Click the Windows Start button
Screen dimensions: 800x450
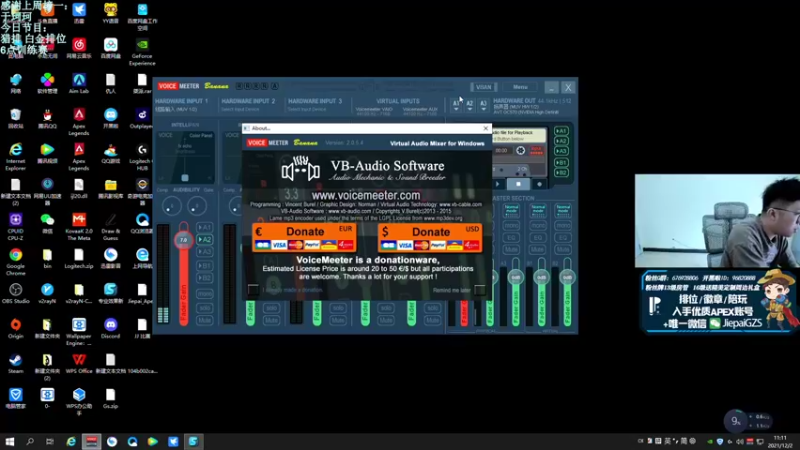pyautogui.click(x=10, y=441)
